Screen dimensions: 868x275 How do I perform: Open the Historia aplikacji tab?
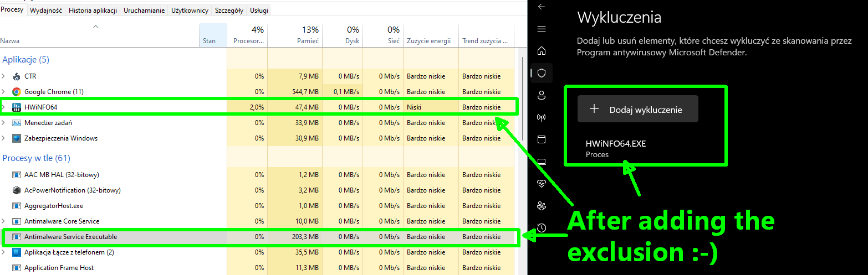tap(93, 11)
